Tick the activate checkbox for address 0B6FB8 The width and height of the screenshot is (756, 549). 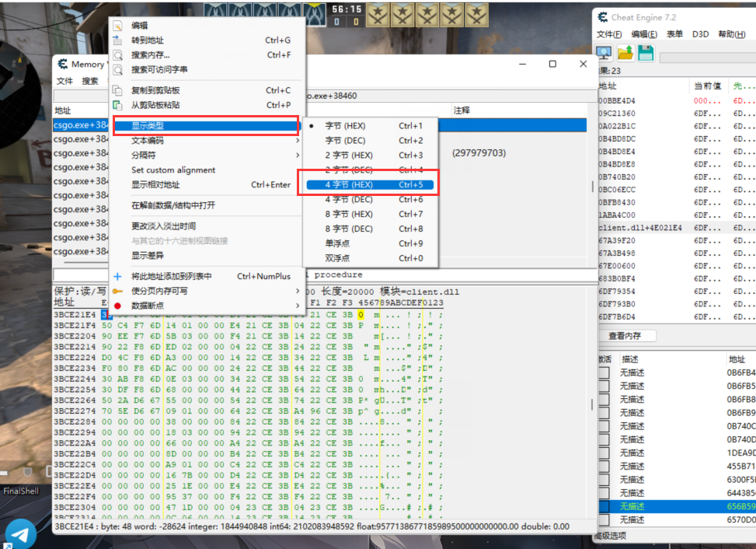click(604, 400)
